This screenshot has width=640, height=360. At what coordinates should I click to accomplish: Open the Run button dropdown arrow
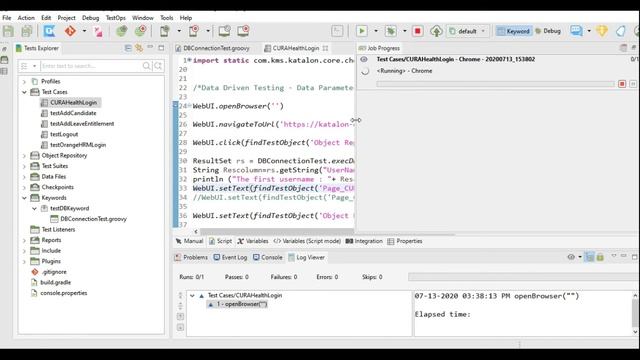click(x=376, y=31)
